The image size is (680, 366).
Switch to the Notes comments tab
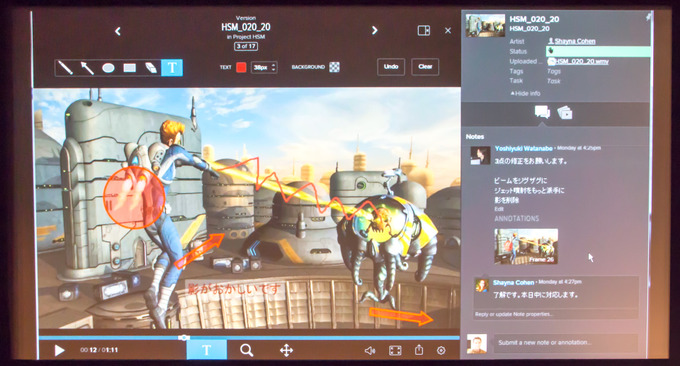pos(542,112)
